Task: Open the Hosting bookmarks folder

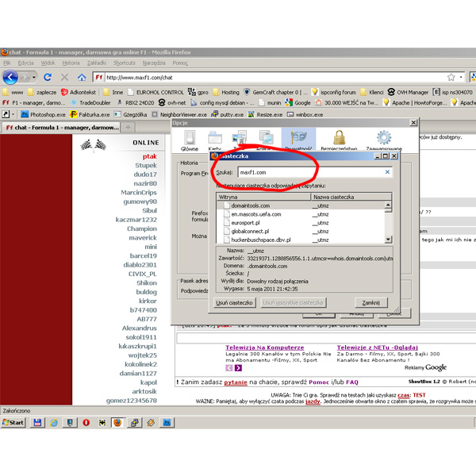Action: [x=226, y=92]
